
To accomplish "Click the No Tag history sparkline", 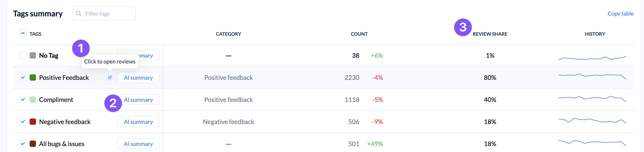I will [592, 58].
